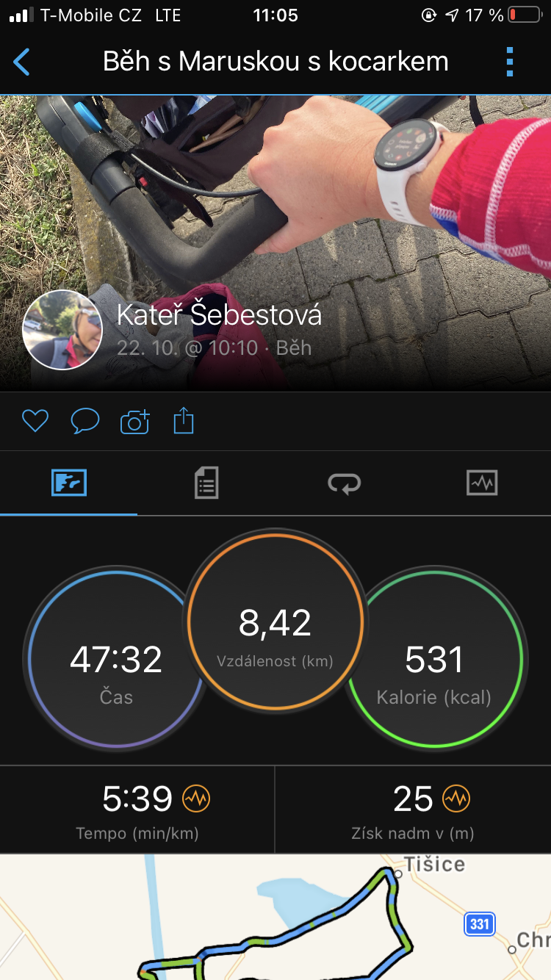Add a photo with the camera plus icon
Screen dimensions: 551x980
pos(134,422)
